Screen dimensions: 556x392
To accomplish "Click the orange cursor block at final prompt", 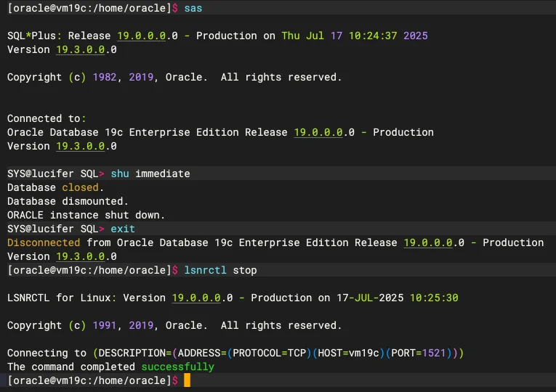I will tap(187, 380).
